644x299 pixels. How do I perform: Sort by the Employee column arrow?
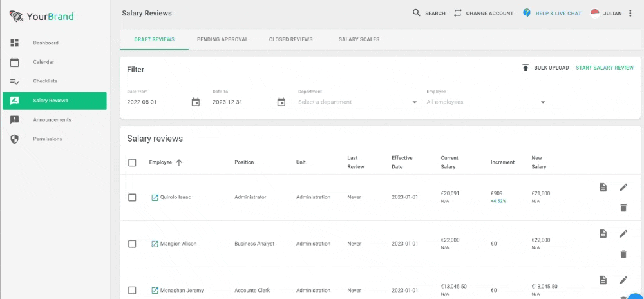(178, 162)
